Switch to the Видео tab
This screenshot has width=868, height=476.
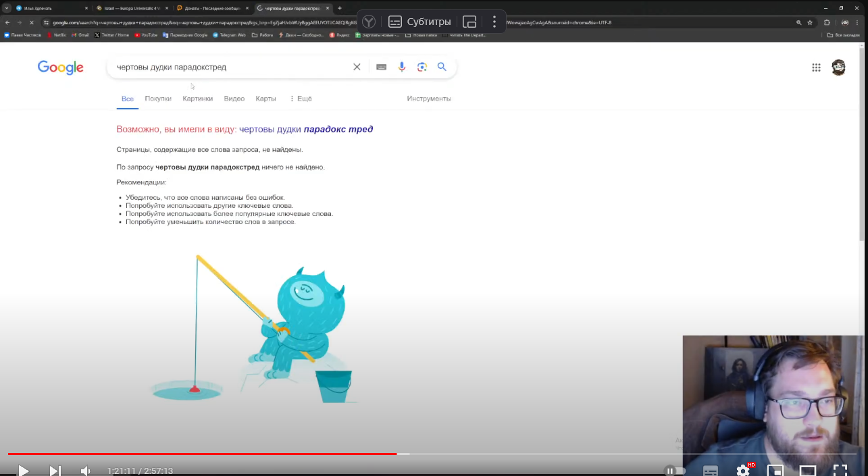[234, 99]
